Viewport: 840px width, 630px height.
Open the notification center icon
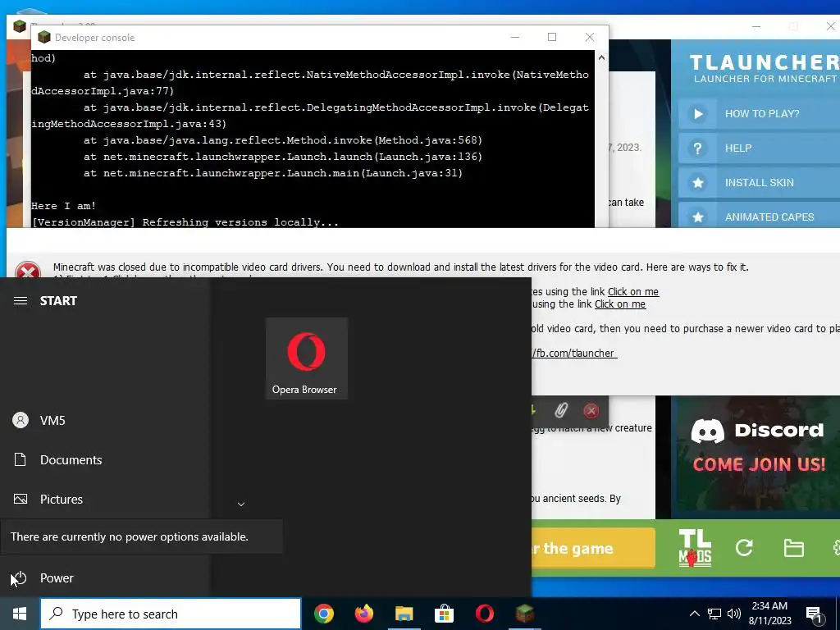815,614
